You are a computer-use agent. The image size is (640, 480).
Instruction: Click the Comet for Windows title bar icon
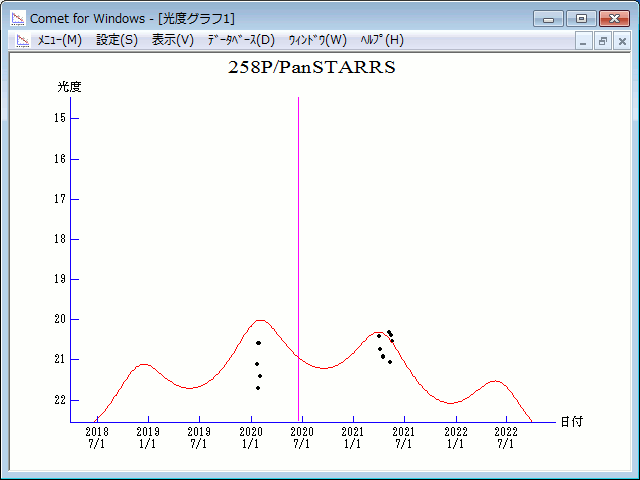(17, 18)
